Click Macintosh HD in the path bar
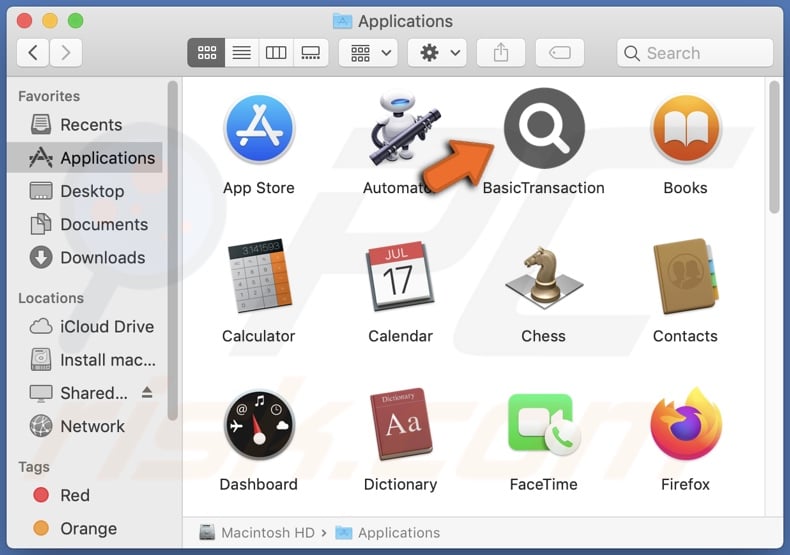 pos(257,532)
